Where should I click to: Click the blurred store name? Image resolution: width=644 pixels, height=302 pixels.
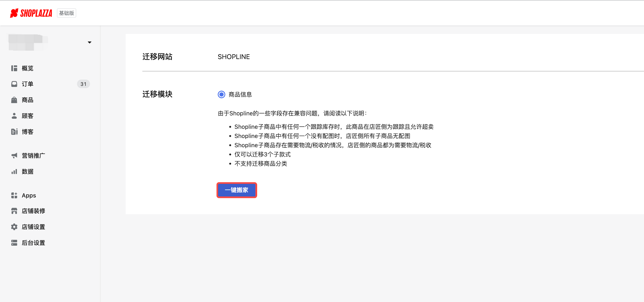[28, 42]
